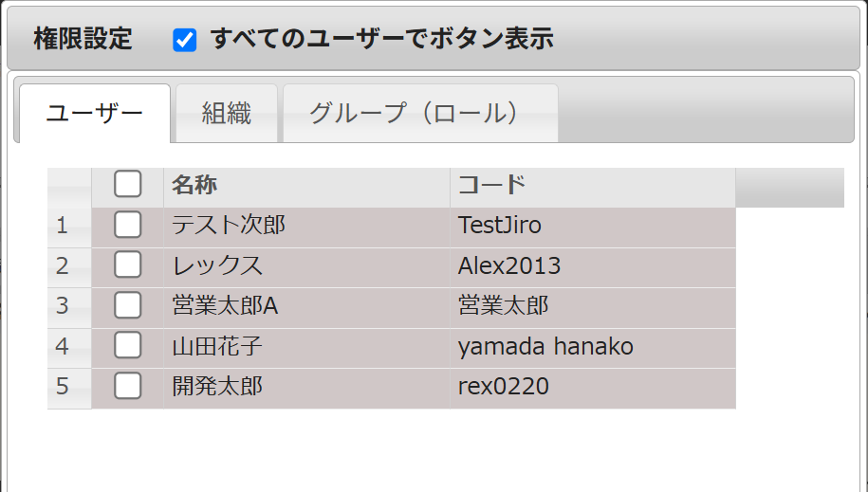This screenshot has width=868, height=492.
Task: Toggle the select-all checkbox in table header
Action: [x=128, y=184]
